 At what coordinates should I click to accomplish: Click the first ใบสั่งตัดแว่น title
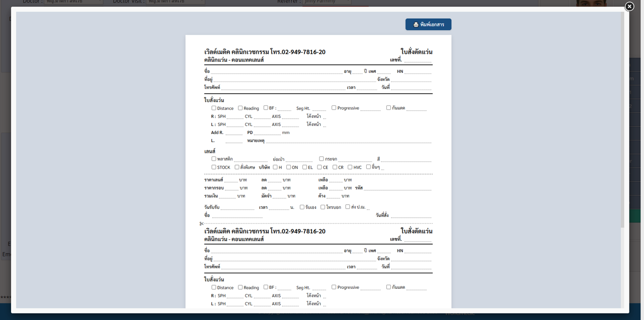417,52
